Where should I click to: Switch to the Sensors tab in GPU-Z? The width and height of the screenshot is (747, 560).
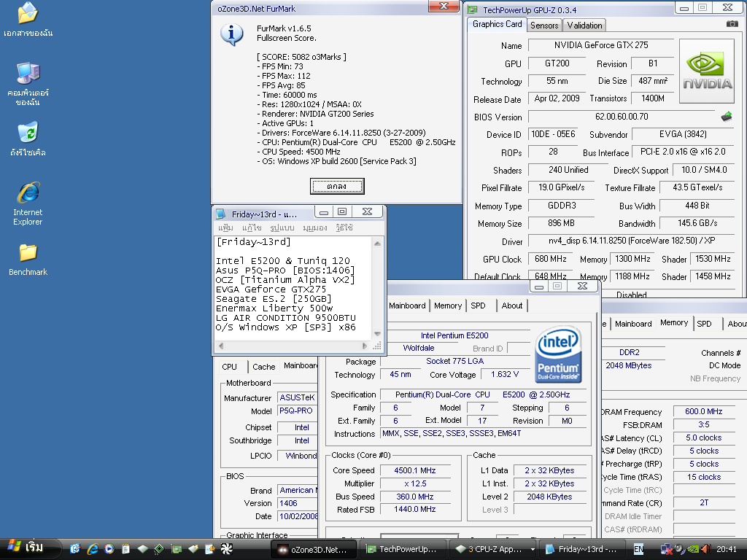pos(544,25)
